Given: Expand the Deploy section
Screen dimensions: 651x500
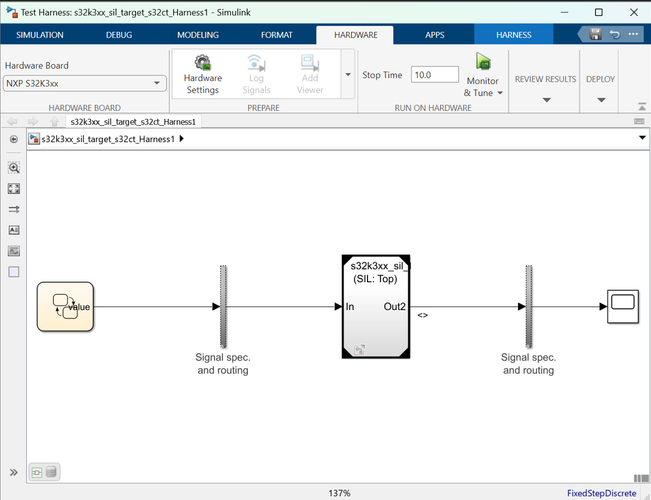Looking at the screenshot, I should (601, 100).
